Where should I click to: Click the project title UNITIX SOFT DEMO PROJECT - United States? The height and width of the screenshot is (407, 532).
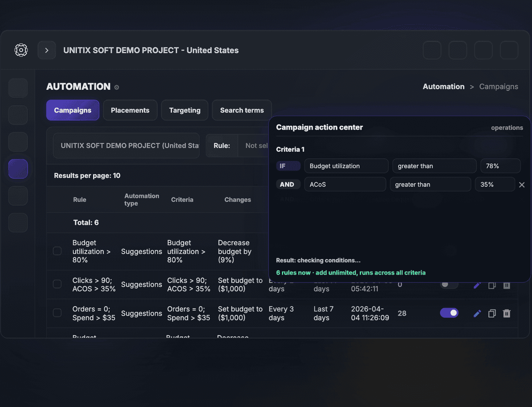(151, 50)
